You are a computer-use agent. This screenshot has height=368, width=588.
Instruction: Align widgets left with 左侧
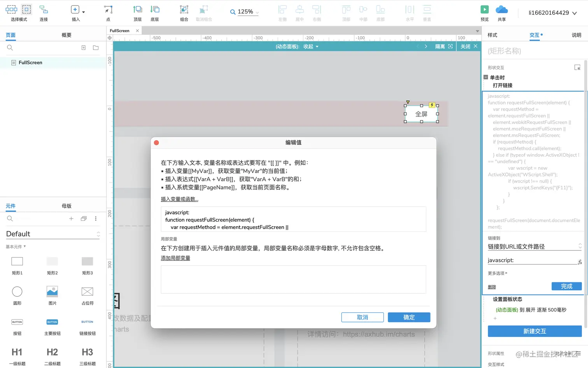tap(282, 13)
